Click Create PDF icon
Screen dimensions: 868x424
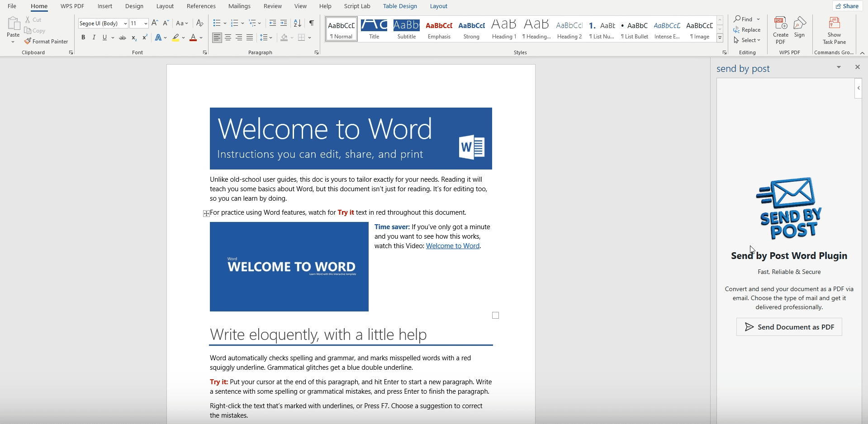[780, 30]
